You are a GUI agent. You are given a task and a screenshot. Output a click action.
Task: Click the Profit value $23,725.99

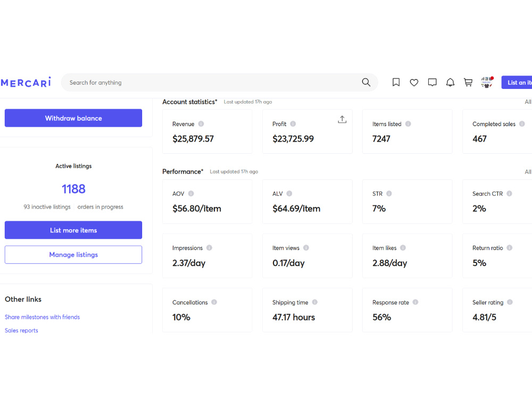coord(293,139)
